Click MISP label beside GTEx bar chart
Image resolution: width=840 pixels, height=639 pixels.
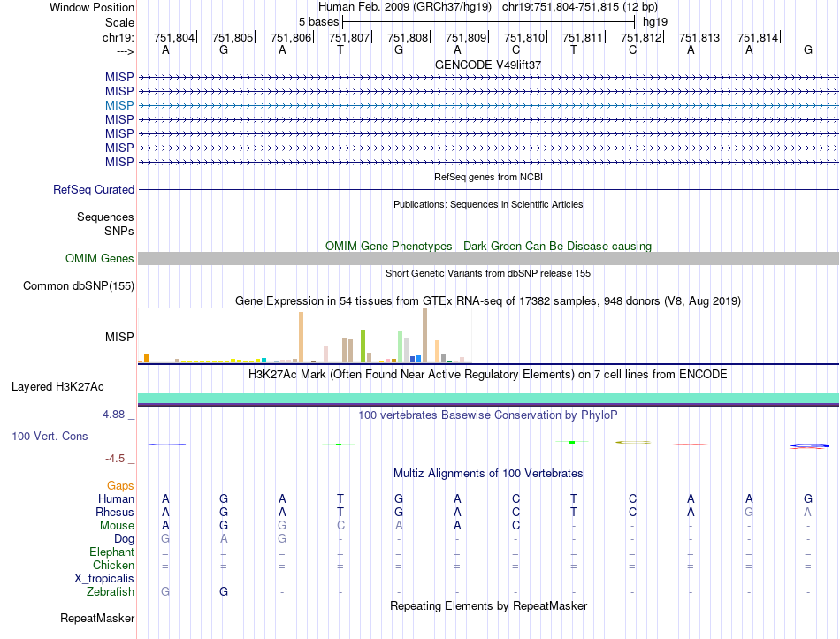point(119,337)
